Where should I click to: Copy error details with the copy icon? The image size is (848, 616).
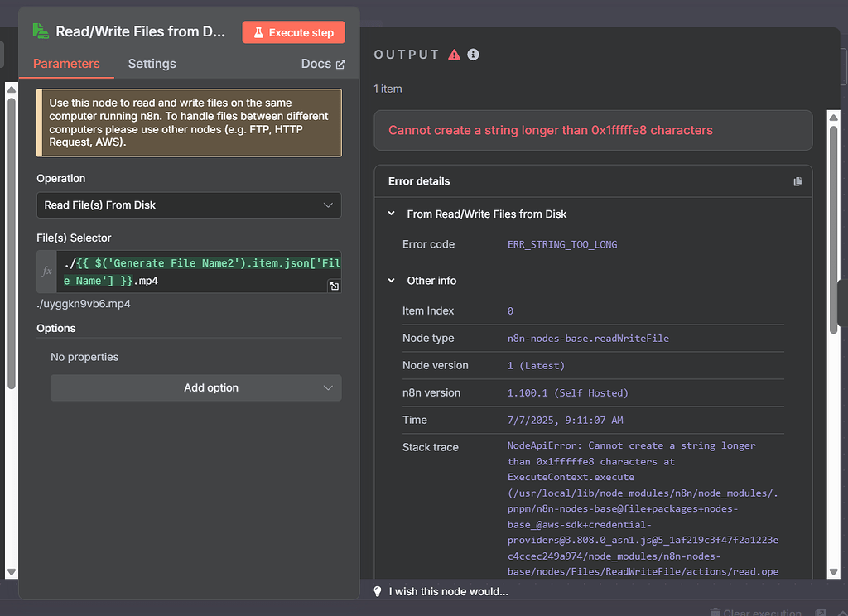(x=797, y=181)
